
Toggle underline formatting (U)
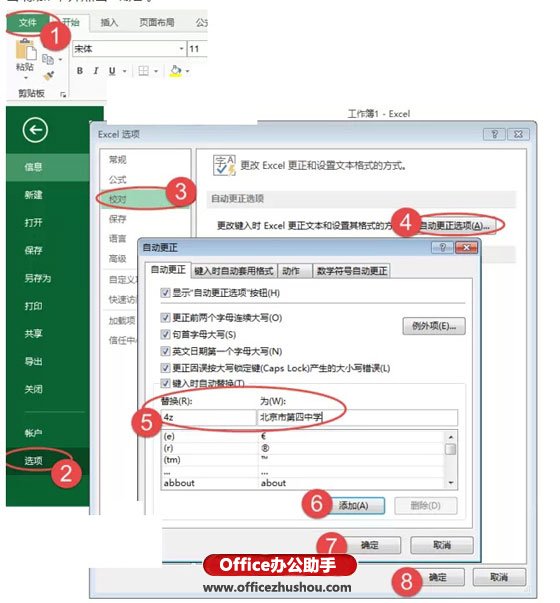coord(112,71)
